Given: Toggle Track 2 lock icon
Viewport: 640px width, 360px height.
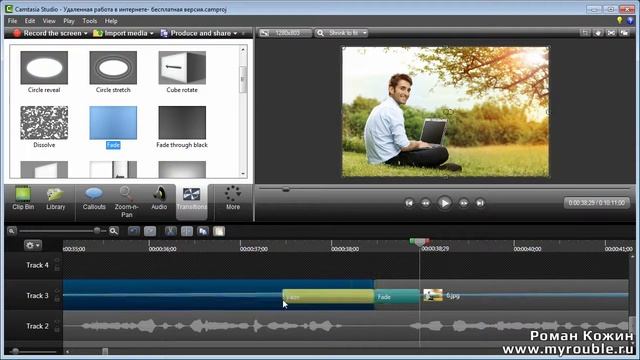Looking at the screenshot, I should pyautogui.click(x=57, y=329).
